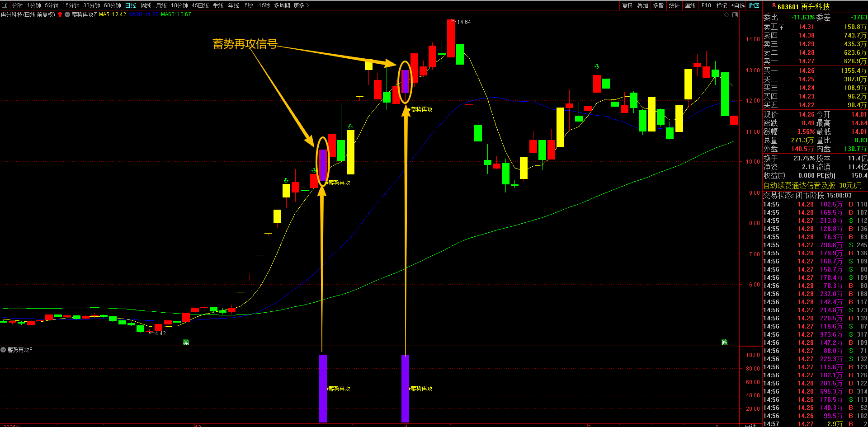Click the 返回 back button
868x427 pixels.
(754, 5)
